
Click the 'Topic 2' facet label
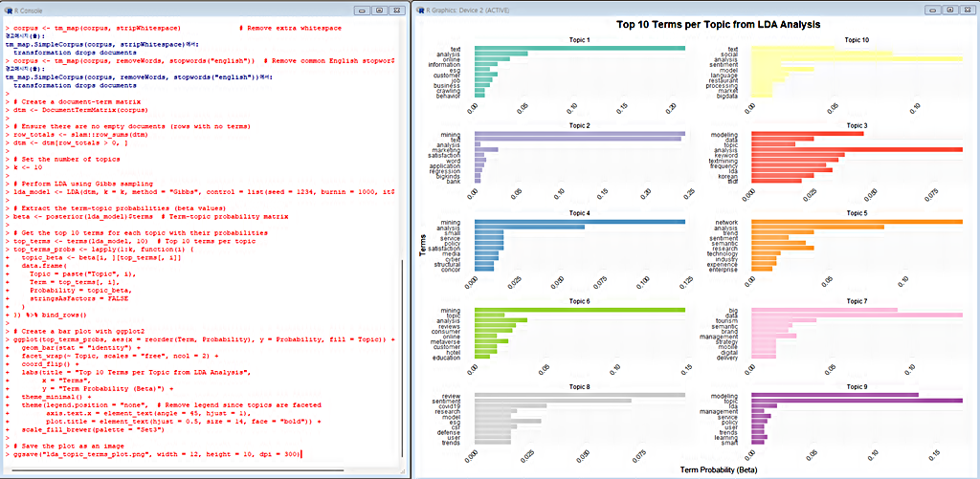[x=579, y=125]
